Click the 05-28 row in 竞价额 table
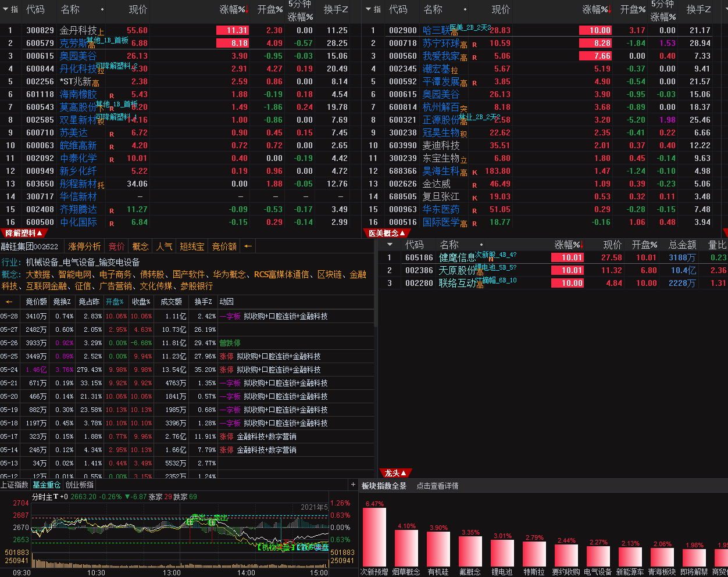This screenshot has height=577, width=728. tap(187, 316)
